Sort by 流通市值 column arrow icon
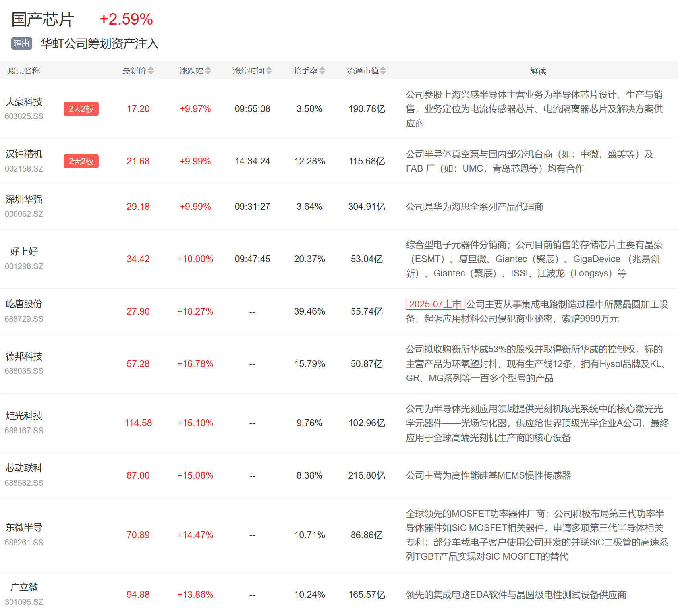Viewport: 678px width, 616px height. point(383,71)
